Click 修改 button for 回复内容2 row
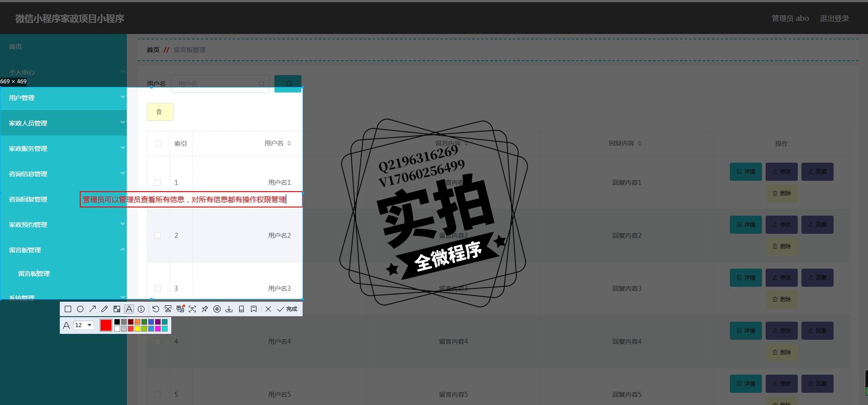The image size is (868, 405). pyautogui.click(x=781, y=225)
